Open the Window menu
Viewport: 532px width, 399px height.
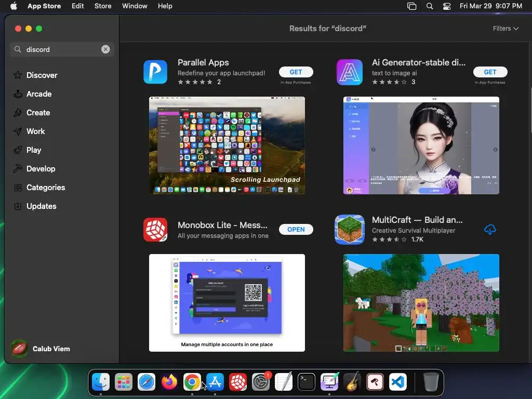pyautogui.click(x=135, y=6)
